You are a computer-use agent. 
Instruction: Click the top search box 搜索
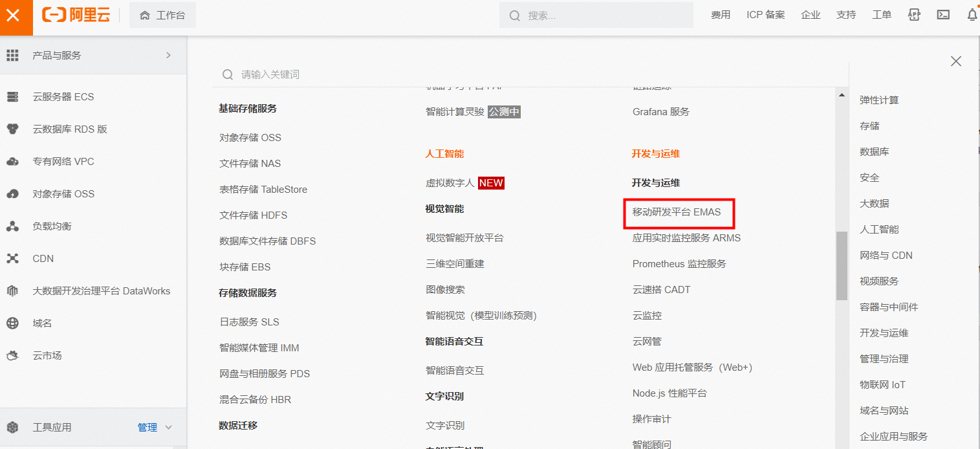click(596, 15)
